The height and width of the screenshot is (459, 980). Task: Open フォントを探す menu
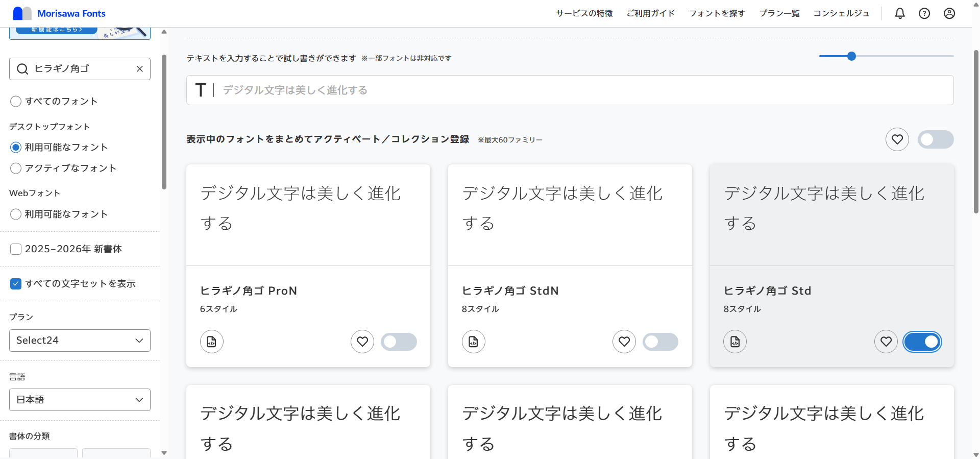[x=717, y=13]
